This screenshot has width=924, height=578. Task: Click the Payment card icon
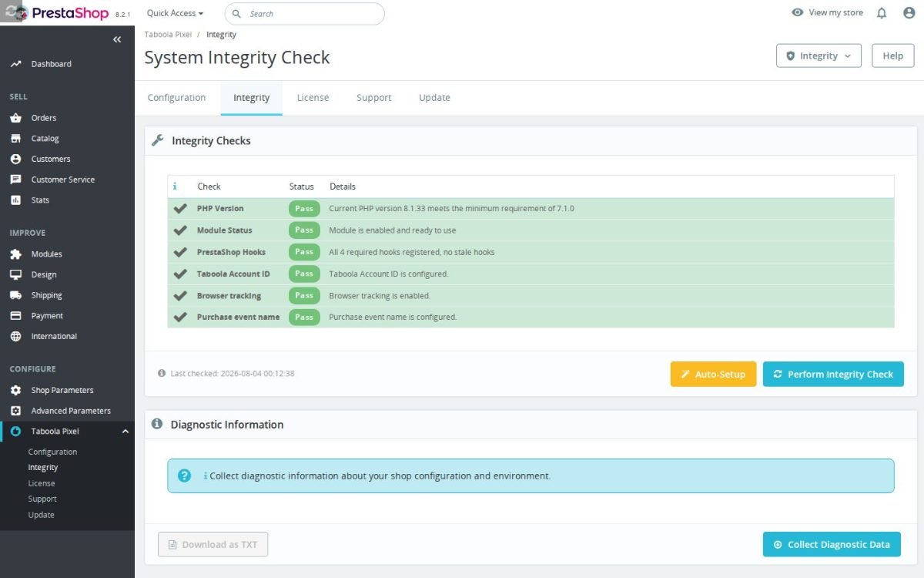click(15, 316)
